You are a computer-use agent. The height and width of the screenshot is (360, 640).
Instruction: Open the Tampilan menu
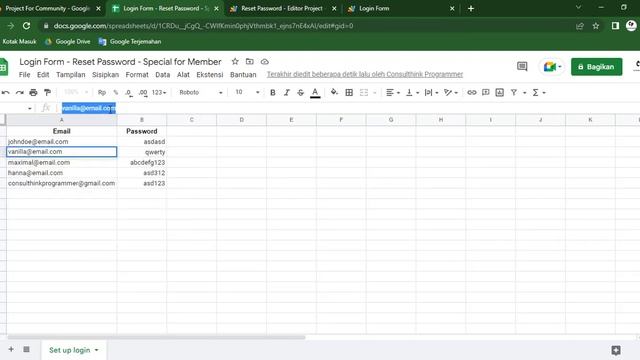[x=71, y=75]
